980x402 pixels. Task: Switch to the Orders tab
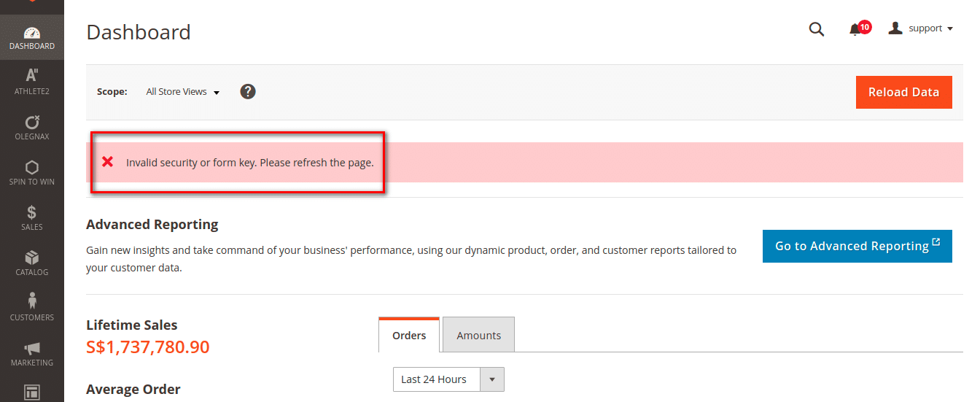[409, 336]
